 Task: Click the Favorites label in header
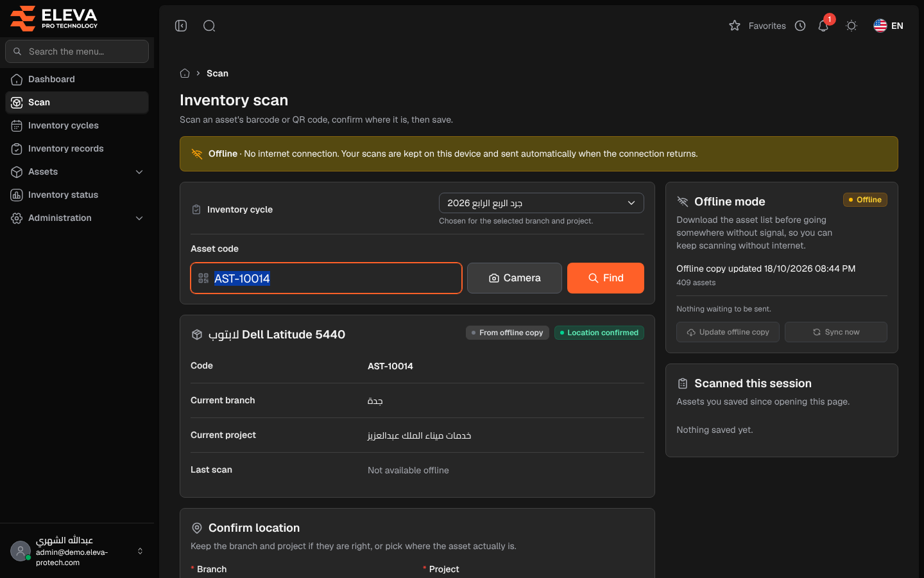[x=767, y=26]
